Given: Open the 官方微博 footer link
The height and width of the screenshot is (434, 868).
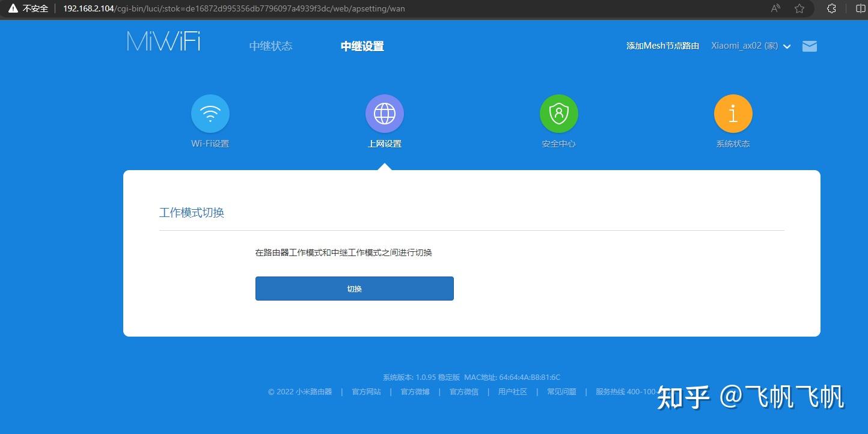Looking at the screenshot, I should [414, 391].
